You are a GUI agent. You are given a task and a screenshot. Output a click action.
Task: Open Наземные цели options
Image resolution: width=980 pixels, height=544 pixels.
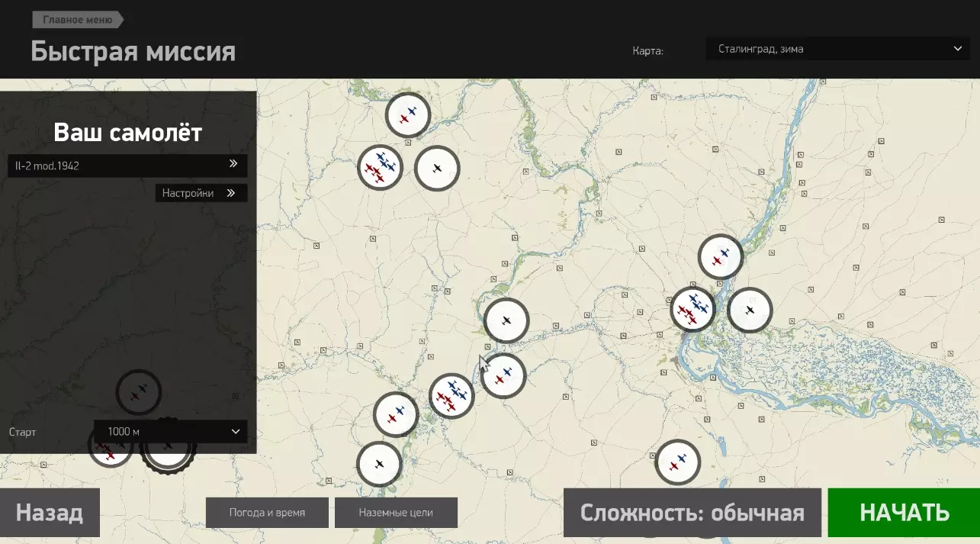point(396,513)
